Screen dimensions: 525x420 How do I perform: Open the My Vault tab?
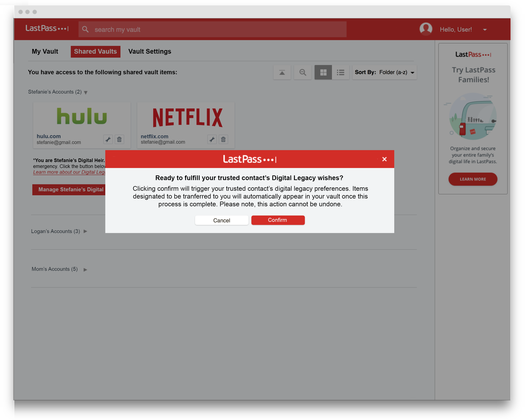45,51
